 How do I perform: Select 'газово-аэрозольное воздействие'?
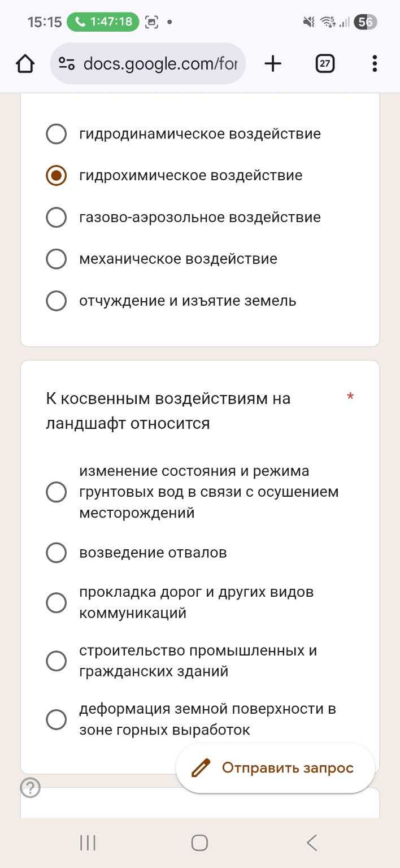point(56,217)
